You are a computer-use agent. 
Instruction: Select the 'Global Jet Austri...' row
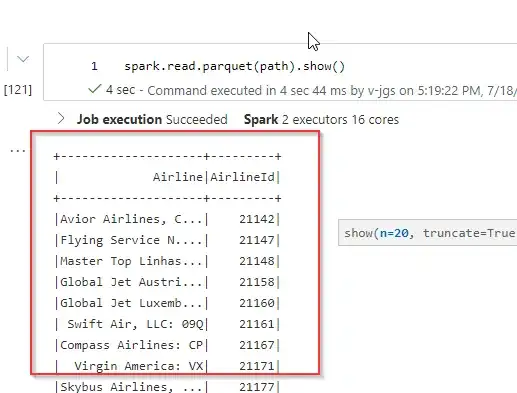[x=168, y=282]
